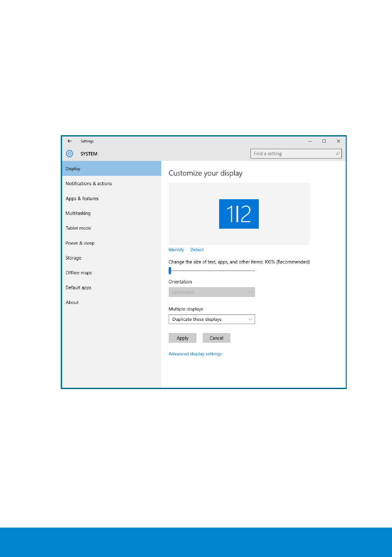This screenshot has height=557, width=392.
Task: Open the Multiple displays dropdown
Action: pyautogui.click(x=212, y=319)
